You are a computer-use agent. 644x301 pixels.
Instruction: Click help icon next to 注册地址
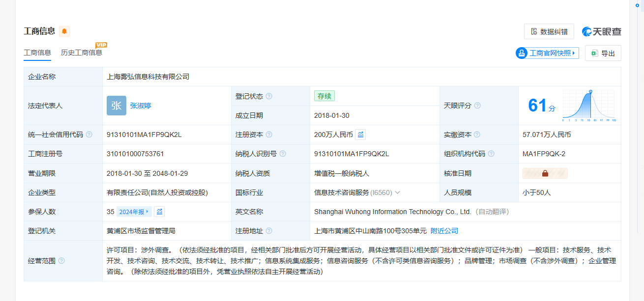[x=269, y=231]
